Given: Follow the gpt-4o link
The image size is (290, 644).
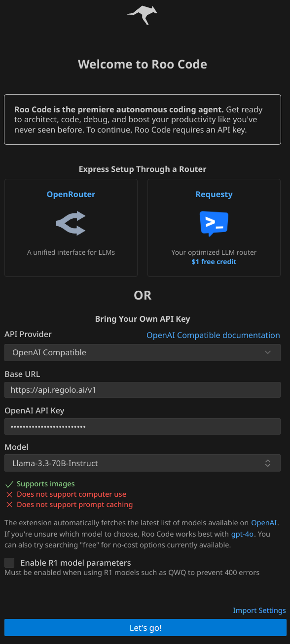Looking at the screenshot, I should click(243, 534).
